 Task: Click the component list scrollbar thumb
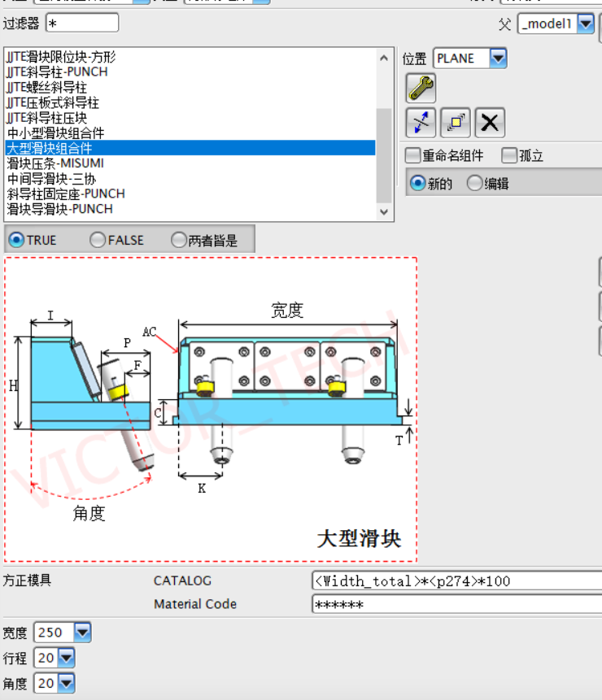point(384,155)
